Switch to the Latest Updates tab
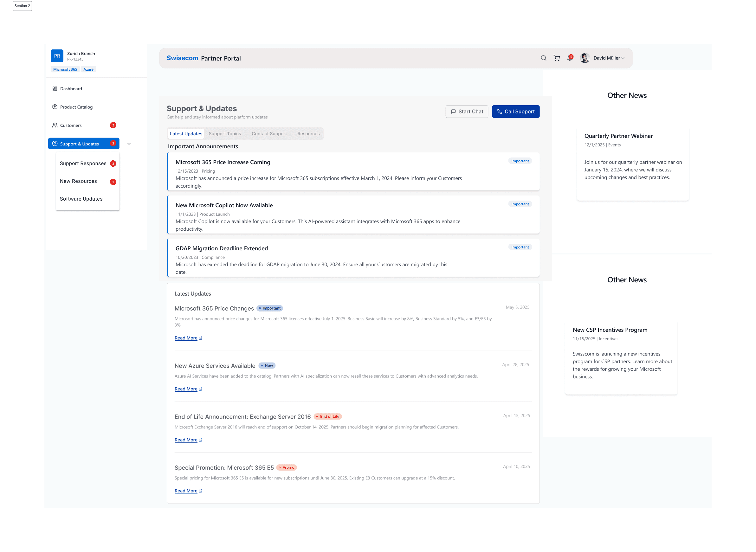756x552 pixels. click(186, 134)
